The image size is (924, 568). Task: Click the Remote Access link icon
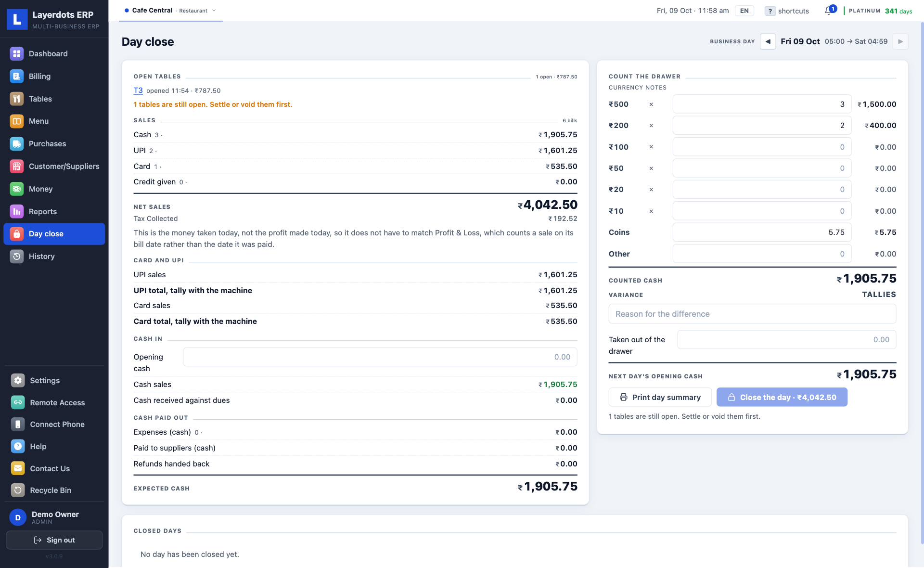click(18, 402)
